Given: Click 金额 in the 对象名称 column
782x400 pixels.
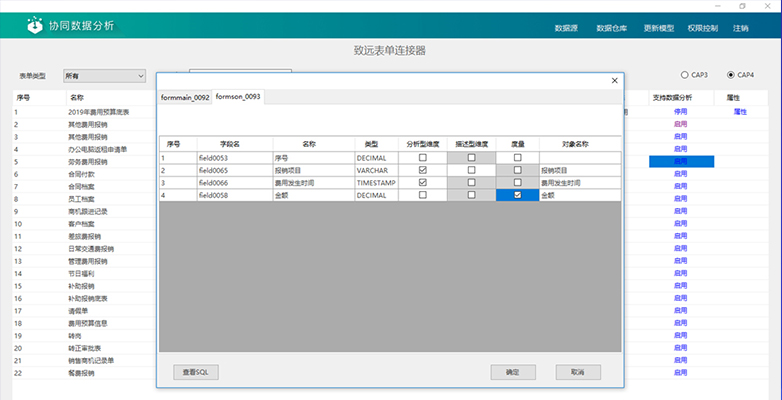Looking at the screenshot, I should point(580,195).
